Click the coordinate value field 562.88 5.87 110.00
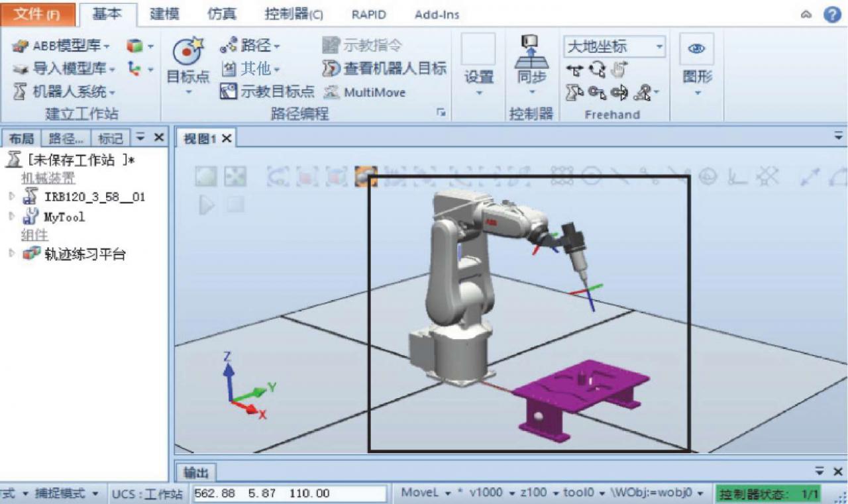 [289, 493]
